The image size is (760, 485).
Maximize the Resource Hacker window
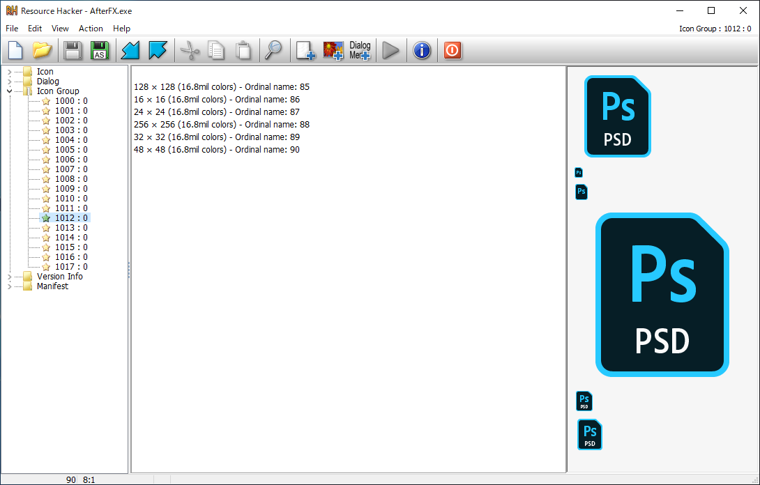pyautogui.click(x=711, y=10)
